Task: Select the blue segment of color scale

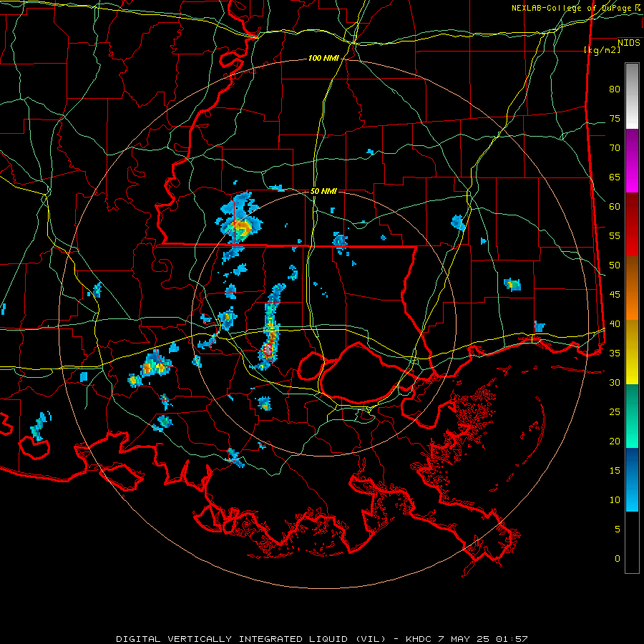Action: coord(632,479)
